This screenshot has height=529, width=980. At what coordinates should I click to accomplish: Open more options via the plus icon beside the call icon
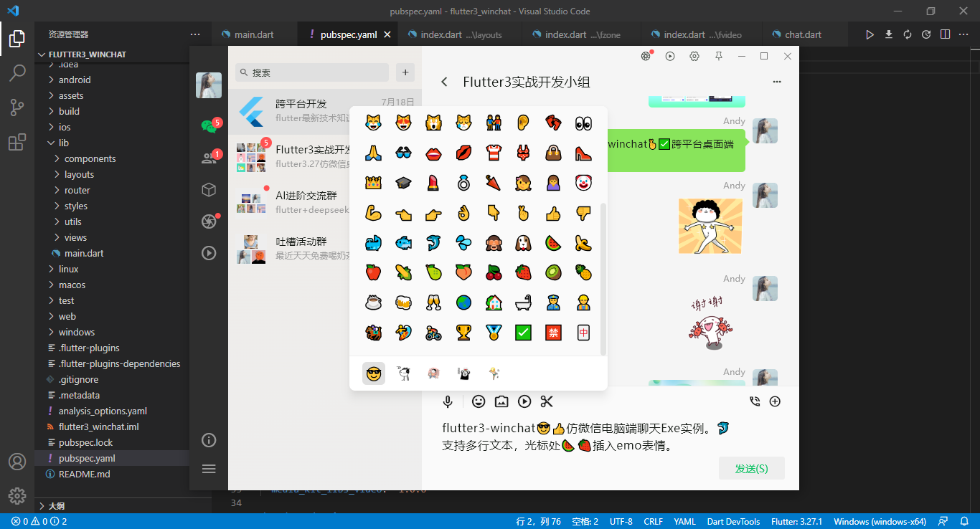coord(775,401)
